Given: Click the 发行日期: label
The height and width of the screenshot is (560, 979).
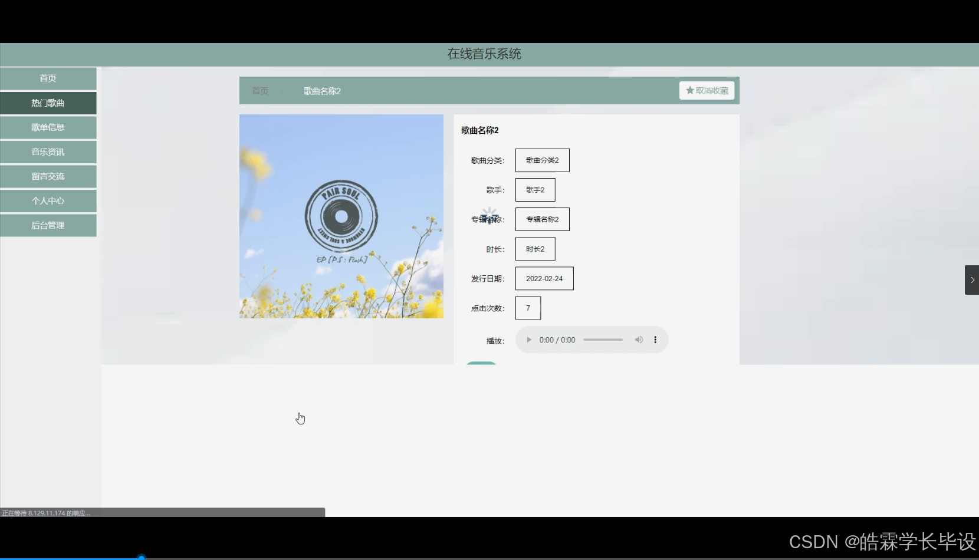Looking at the screenshot, I should pyautogui.click(x=488, y=279).
